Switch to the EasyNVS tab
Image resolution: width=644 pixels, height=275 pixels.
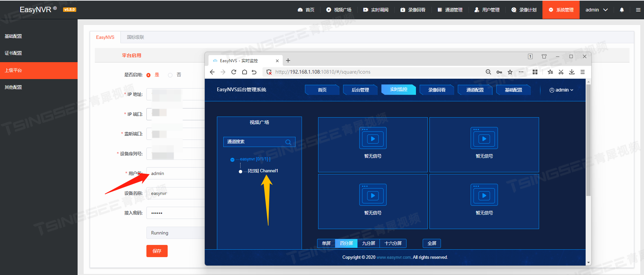pyautogui.click(x=105, y=37)
